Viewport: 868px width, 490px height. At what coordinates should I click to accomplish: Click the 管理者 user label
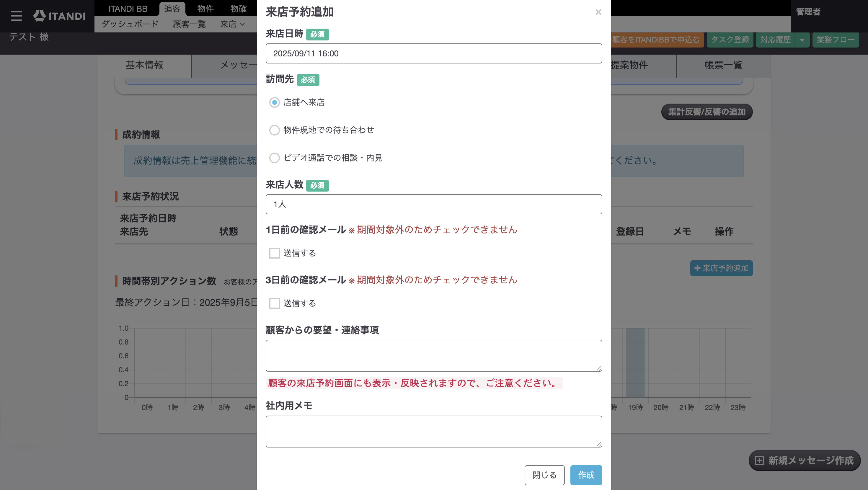808,12
